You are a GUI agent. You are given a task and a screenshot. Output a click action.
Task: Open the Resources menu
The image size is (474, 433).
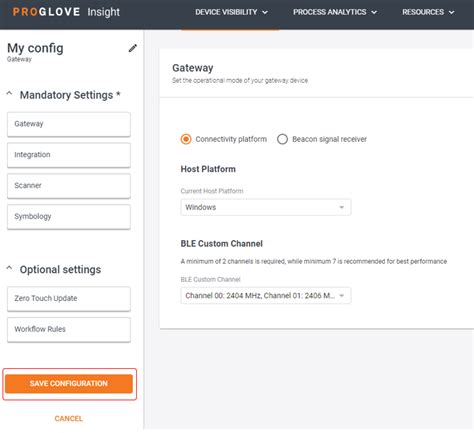click(428, 12)
